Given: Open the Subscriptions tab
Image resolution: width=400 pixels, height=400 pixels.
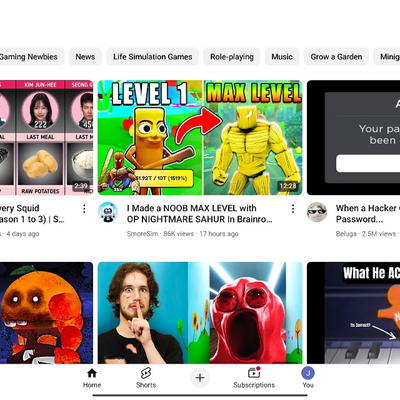Looking at the screenshot, I should (x=254, y=378).
